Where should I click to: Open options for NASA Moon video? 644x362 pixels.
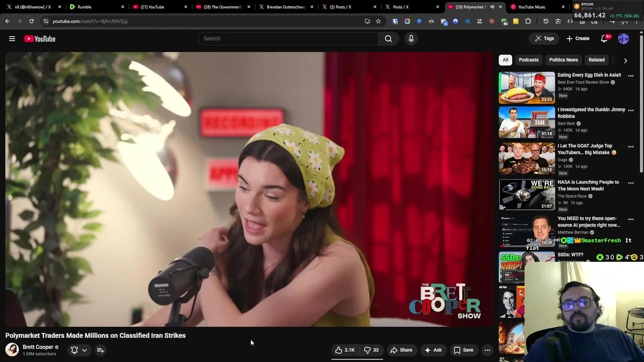[x=631, y=183]
